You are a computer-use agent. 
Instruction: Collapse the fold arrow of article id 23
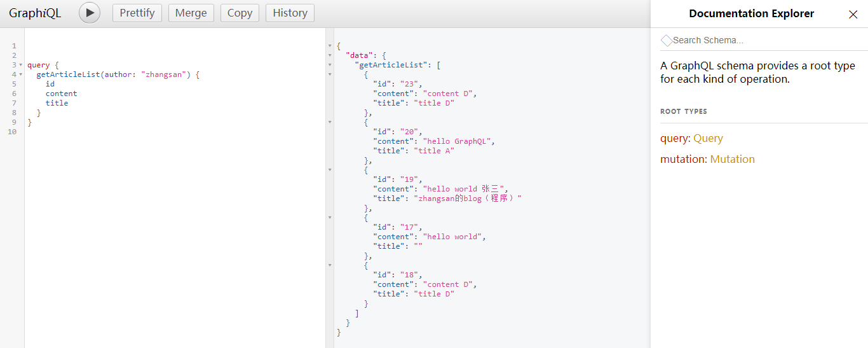(x=329, y=74)
